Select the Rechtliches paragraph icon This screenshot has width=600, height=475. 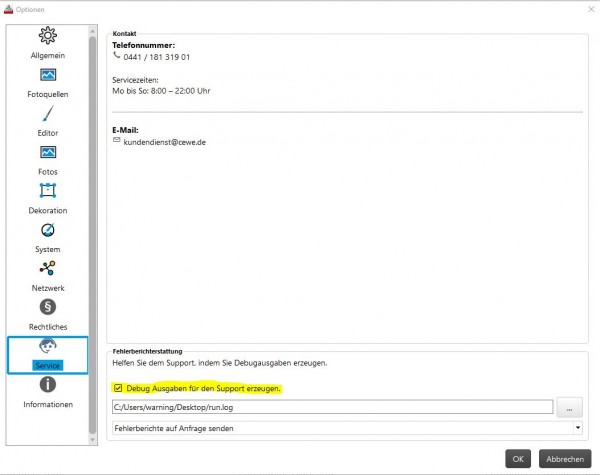click(x=48, y=307)
